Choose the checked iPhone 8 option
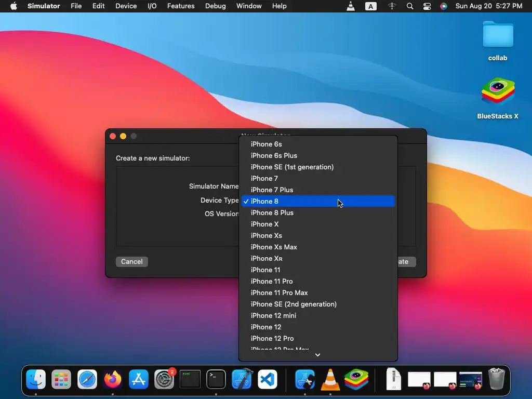 tap(318, 201)
